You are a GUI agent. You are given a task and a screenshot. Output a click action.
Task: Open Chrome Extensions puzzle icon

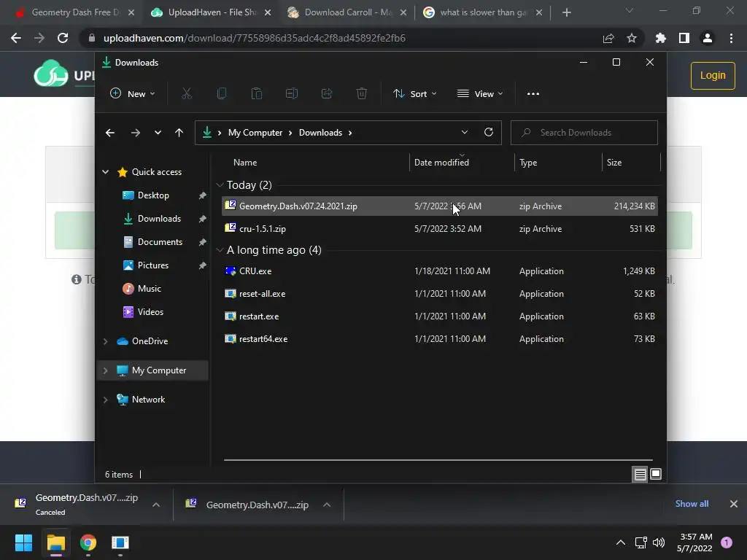pyautogui.click(x=661, y=38)
